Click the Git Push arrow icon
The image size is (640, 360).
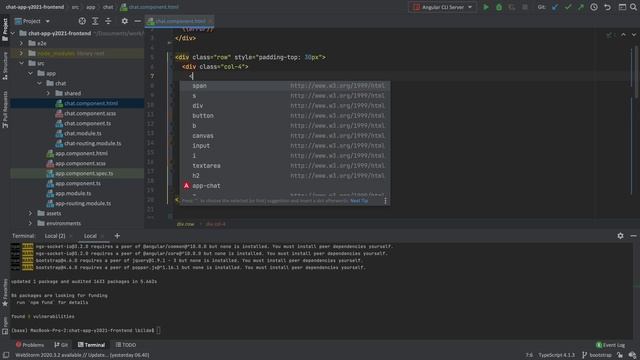pos(581,7)
